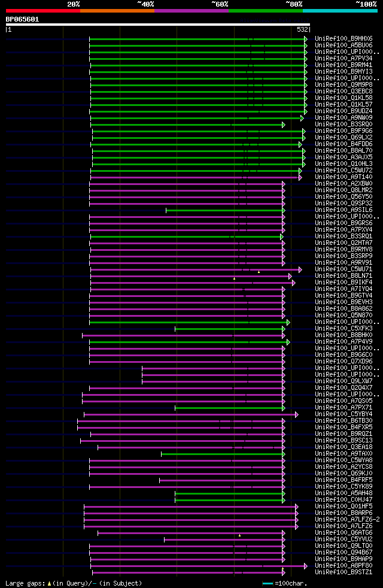Select the UniRef100_Q1KL58 label
383x588 pixels.
click(x=344, y=98)
